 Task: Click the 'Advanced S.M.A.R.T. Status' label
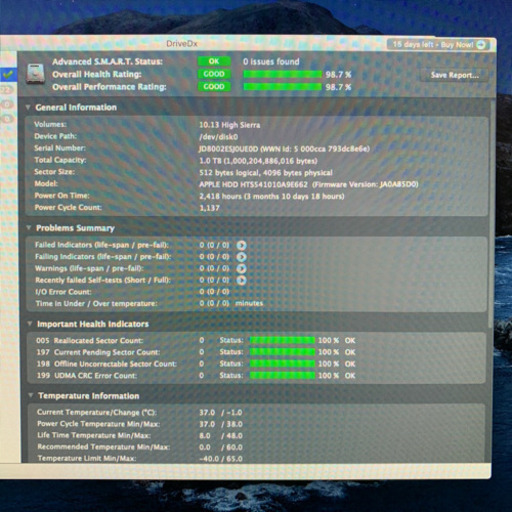pos(107,62)
